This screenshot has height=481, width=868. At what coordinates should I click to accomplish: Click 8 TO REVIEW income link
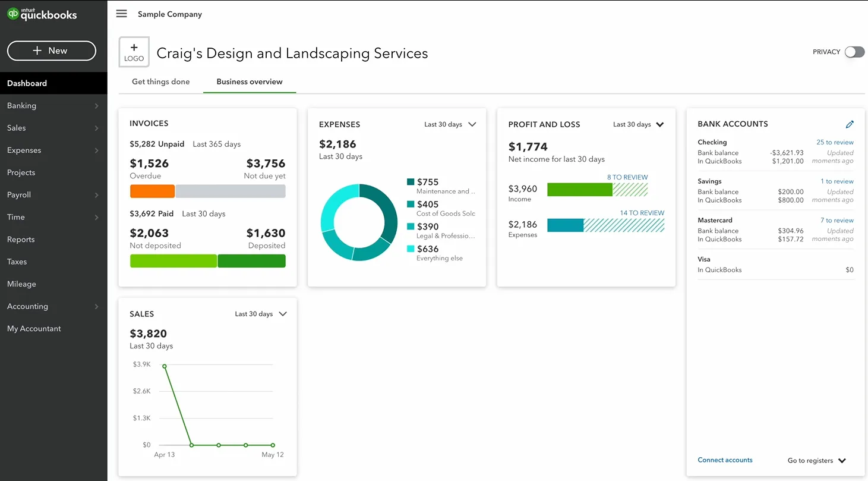(627, 177)
